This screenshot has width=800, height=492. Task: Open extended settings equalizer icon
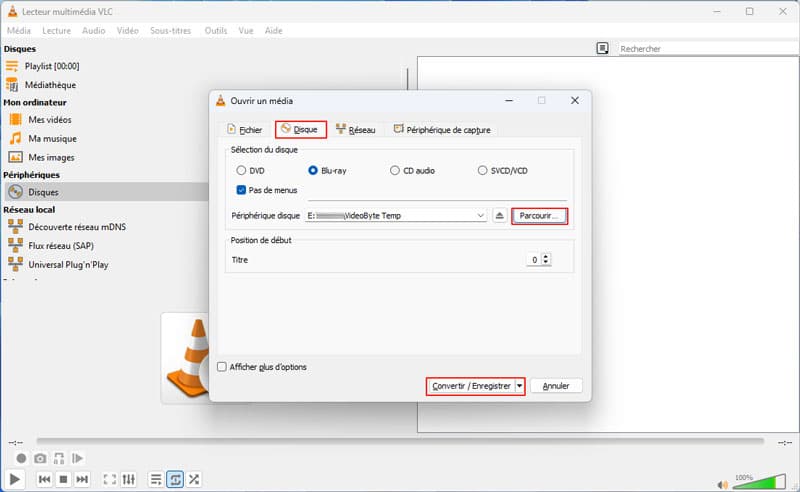[x=129, y=479]
